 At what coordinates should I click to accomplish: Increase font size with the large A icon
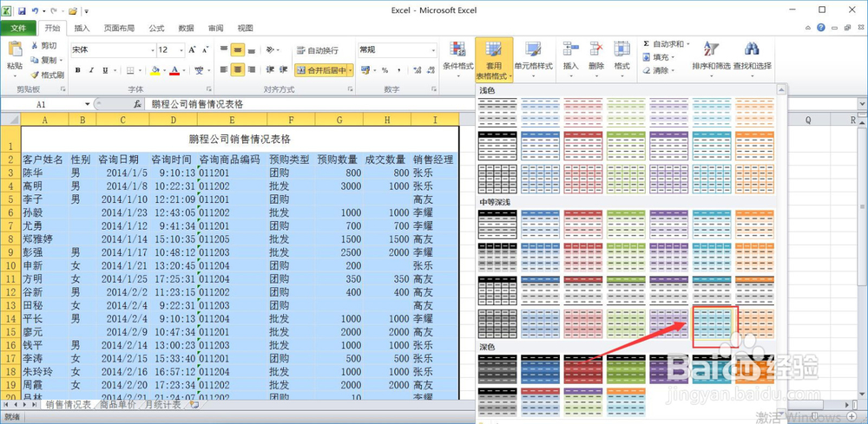pos(192,49)
